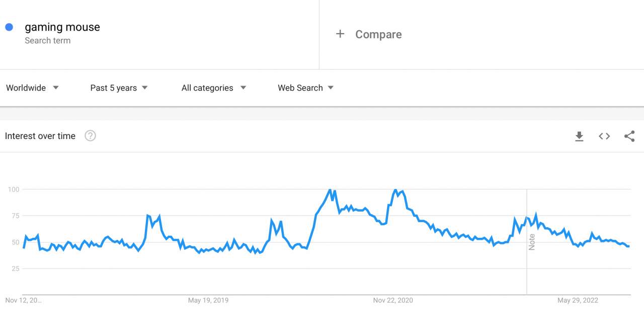Open the embed code option
Image resolution: width=644 pixels, height=334 pixels.
[604, 136]
